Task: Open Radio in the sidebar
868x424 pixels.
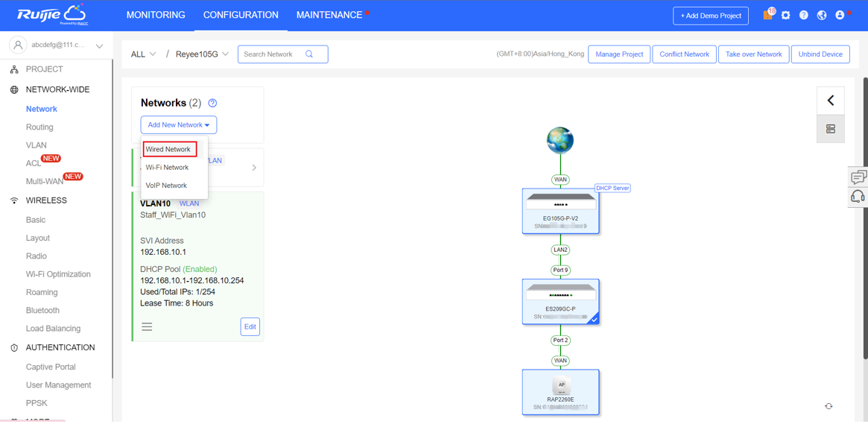Action: (37, 256)
